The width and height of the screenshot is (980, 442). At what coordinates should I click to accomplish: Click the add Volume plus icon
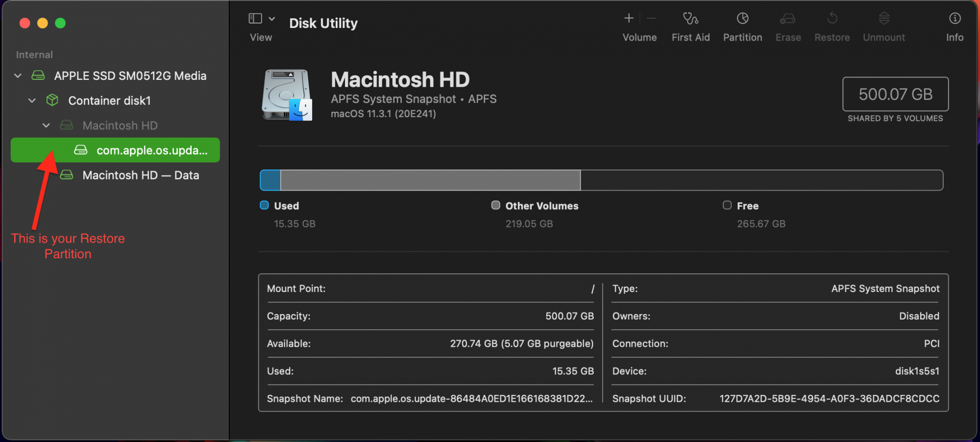pos(629,19)
